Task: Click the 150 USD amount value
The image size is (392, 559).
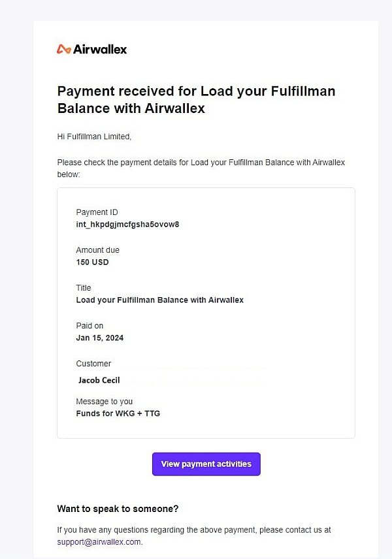Action: 92,262
